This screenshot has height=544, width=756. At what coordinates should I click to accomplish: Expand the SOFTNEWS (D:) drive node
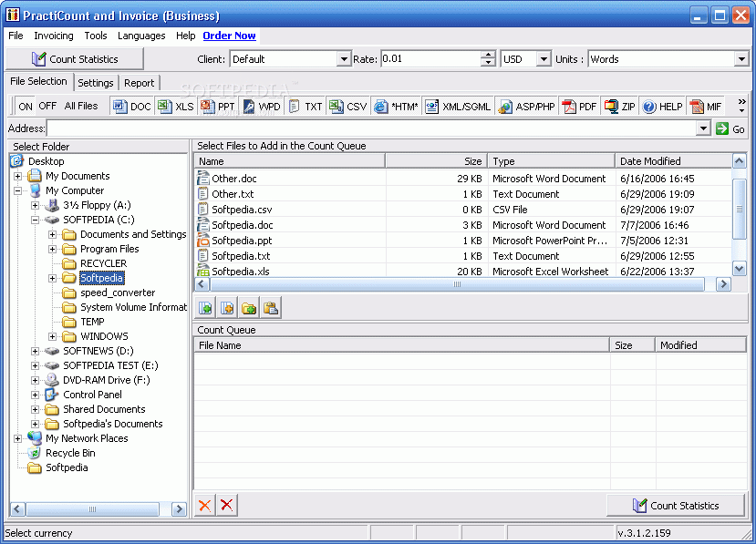coord(36,351)
